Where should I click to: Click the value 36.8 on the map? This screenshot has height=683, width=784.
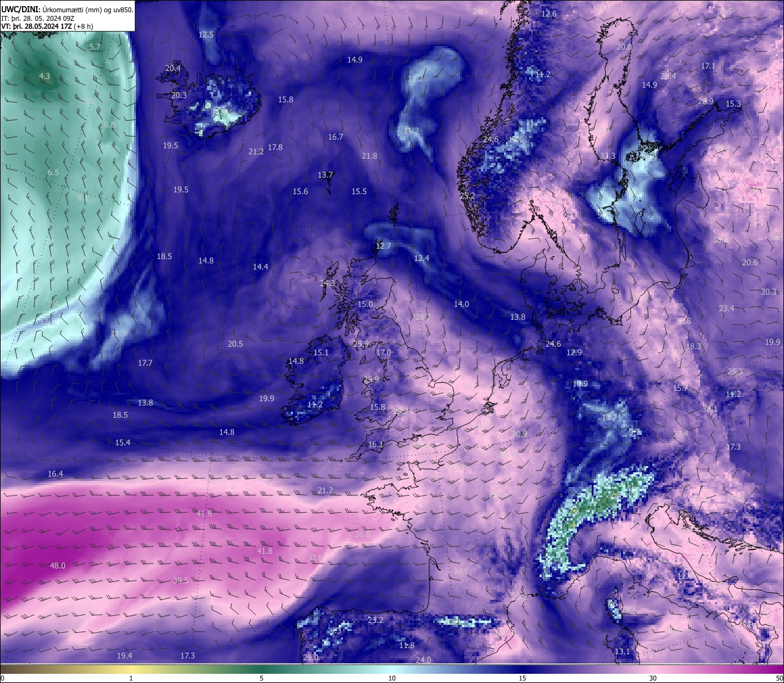pos(363,534)
